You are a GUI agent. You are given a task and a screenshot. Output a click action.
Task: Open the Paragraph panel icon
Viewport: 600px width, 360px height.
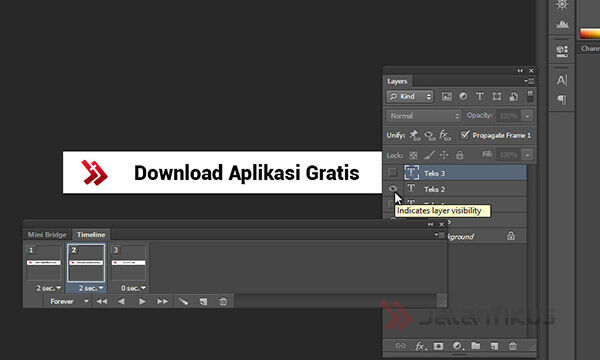(x=562, y=99)
